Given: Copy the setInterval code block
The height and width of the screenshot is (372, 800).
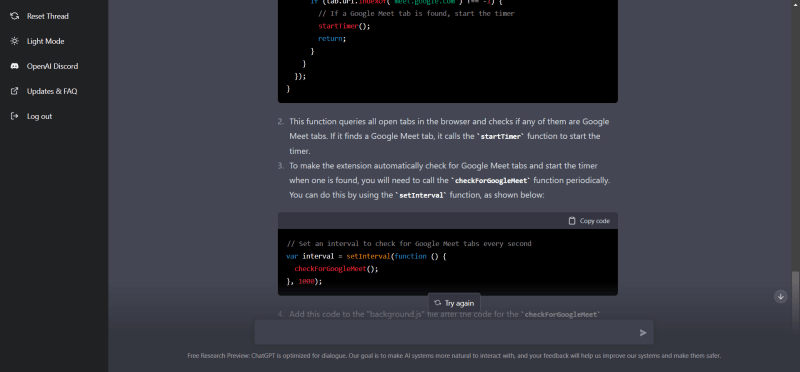Looking at the screenshot, I should tap(589, 221).
